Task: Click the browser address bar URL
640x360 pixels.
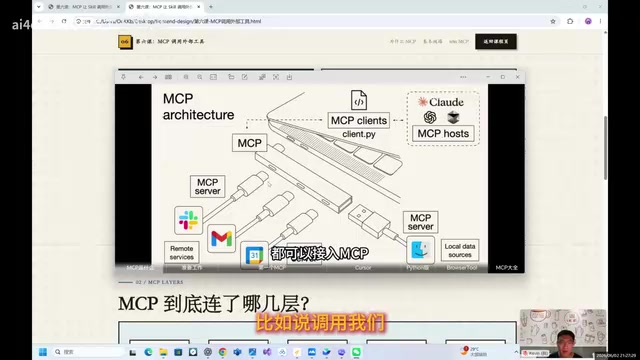Action: [x=178, y=21]
